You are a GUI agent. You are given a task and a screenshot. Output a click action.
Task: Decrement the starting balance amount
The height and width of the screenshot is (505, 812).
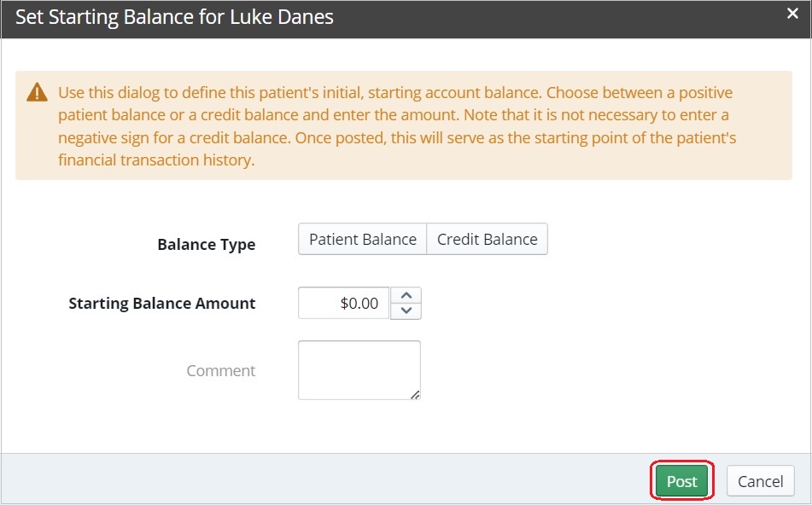point(407,311)
